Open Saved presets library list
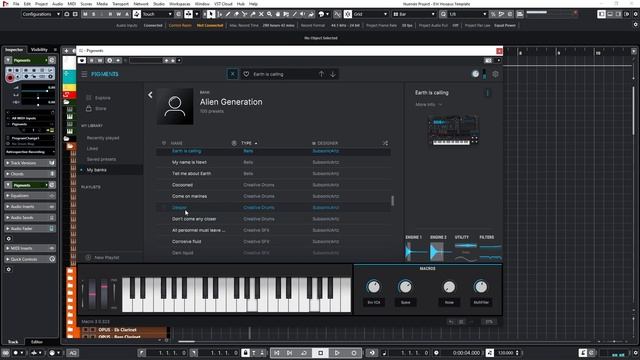 (101, 159)
